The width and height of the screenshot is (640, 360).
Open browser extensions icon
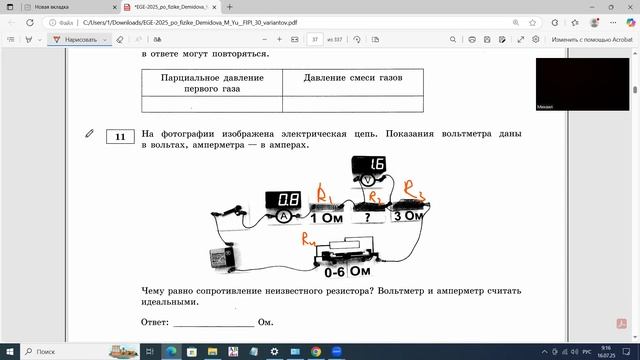(x=555, y=23)
